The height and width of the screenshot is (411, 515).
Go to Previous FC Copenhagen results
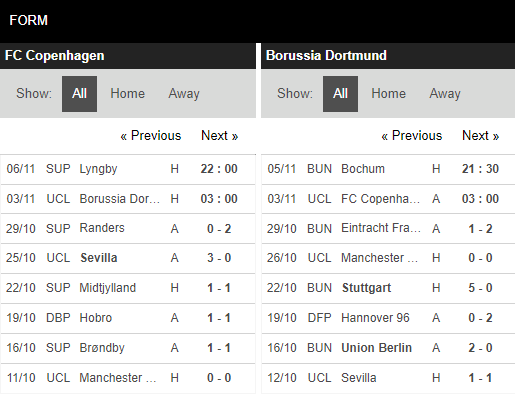click(151, 136)
